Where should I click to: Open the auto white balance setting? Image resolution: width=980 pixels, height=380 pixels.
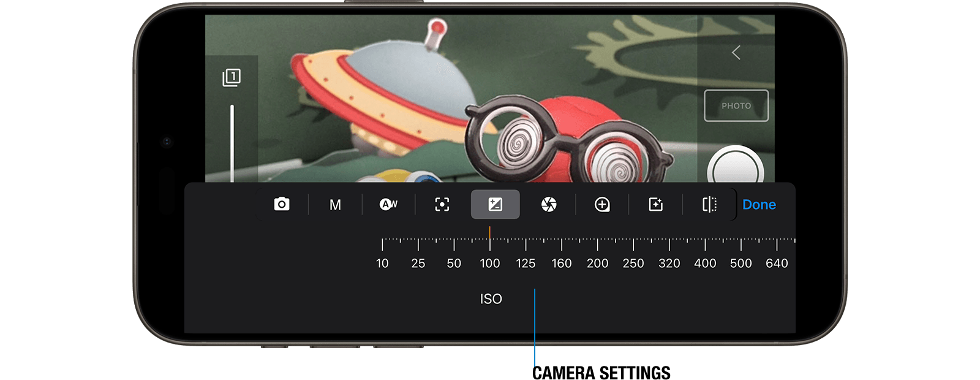388,204
